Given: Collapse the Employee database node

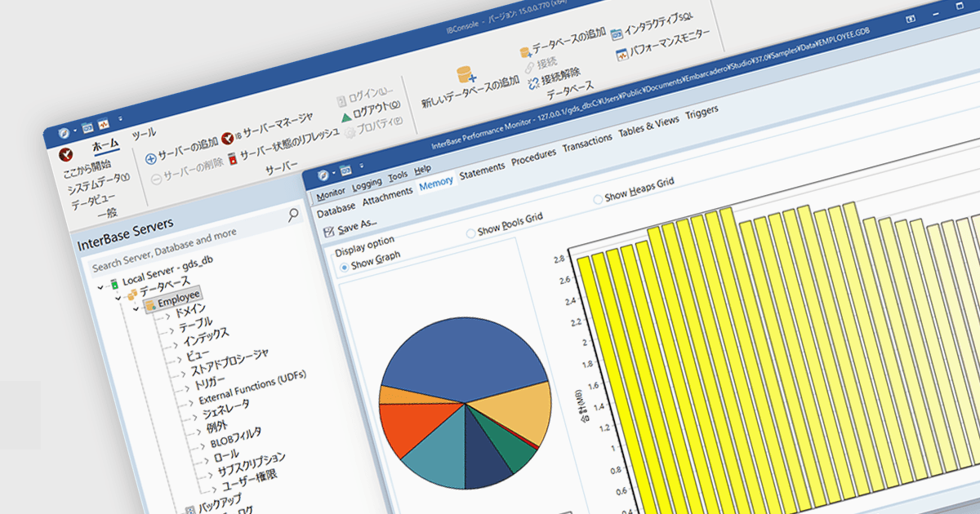Looking at the screenshot, I should [136, 309].
